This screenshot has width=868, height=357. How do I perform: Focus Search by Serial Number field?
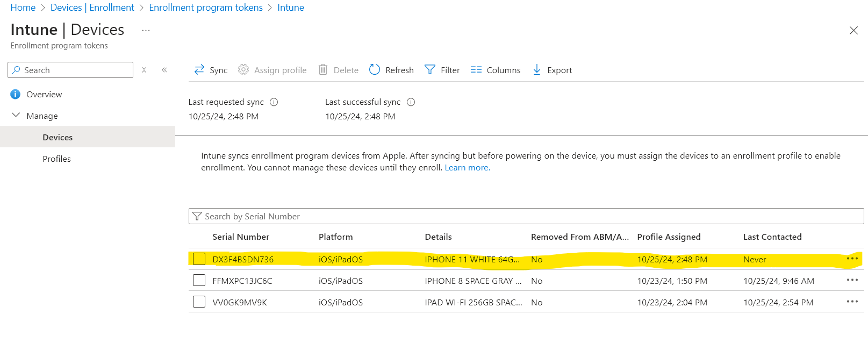[x=526, y=216]
